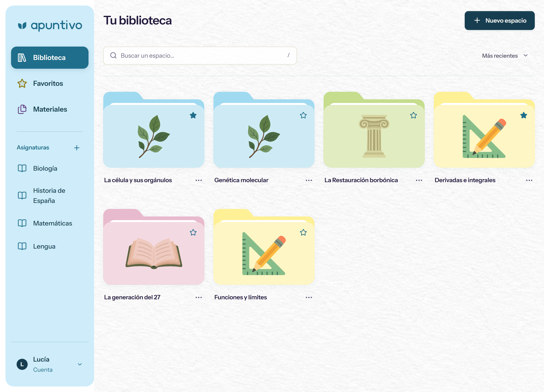Open more options for Derivadas e integrales
Image resolution: width=544 pixels, height=392 pixels.
(529, 180)
